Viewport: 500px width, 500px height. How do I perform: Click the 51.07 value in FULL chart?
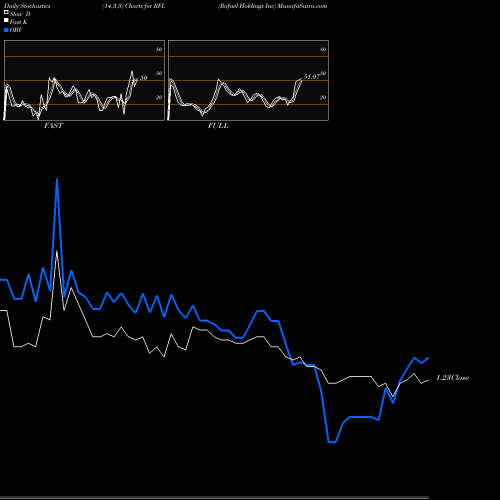click(312, 77)
